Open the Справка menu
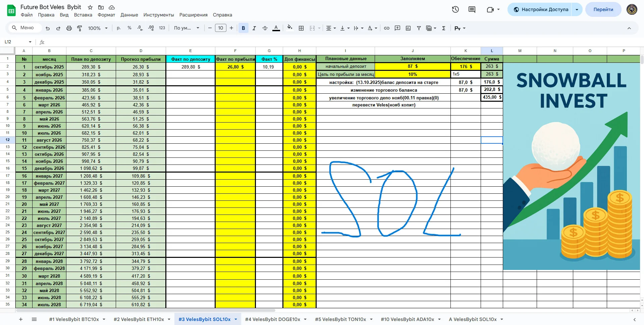Image resolution: width=644 pixels, height=325 pixels. [222, 15]
